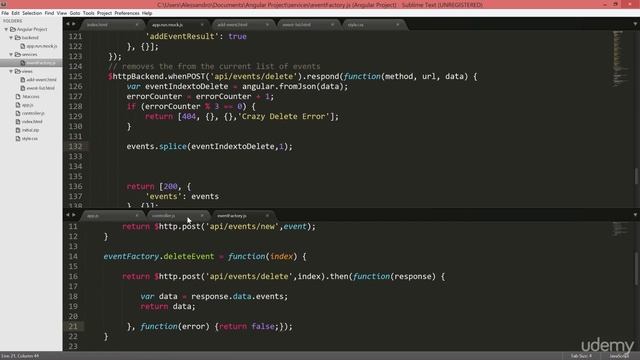Click the views folder icon

click(18, 71)
